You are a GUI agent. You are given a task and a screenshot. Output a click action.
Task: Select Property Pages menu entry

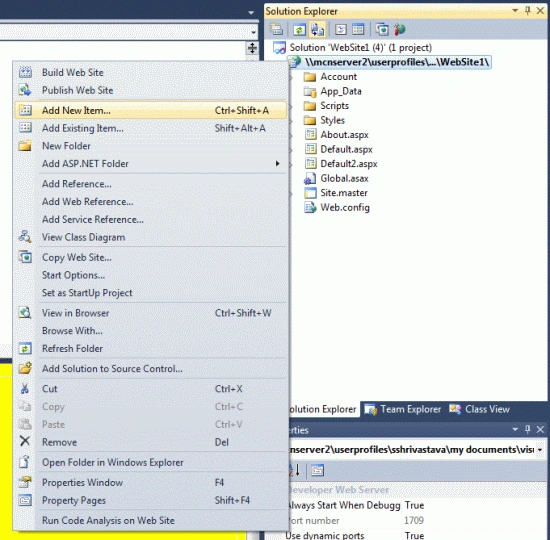(x=151, y=500)
